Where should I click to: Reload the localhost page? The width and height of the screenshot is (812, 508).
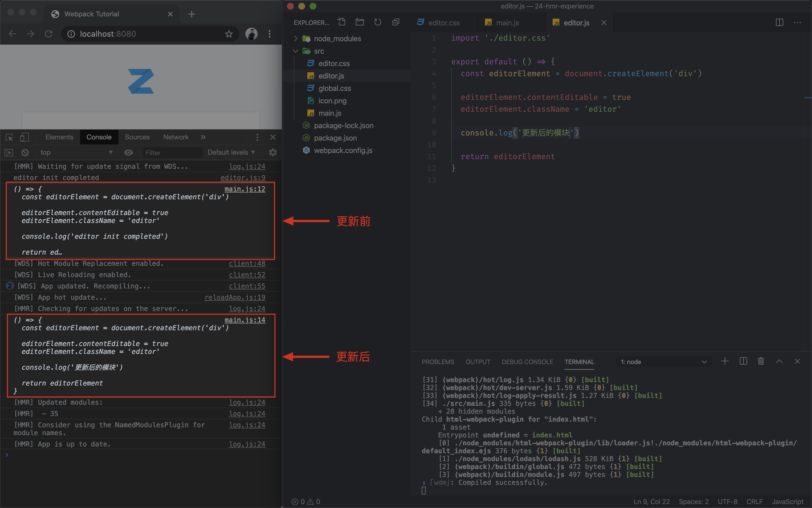(x=49, y=34)
